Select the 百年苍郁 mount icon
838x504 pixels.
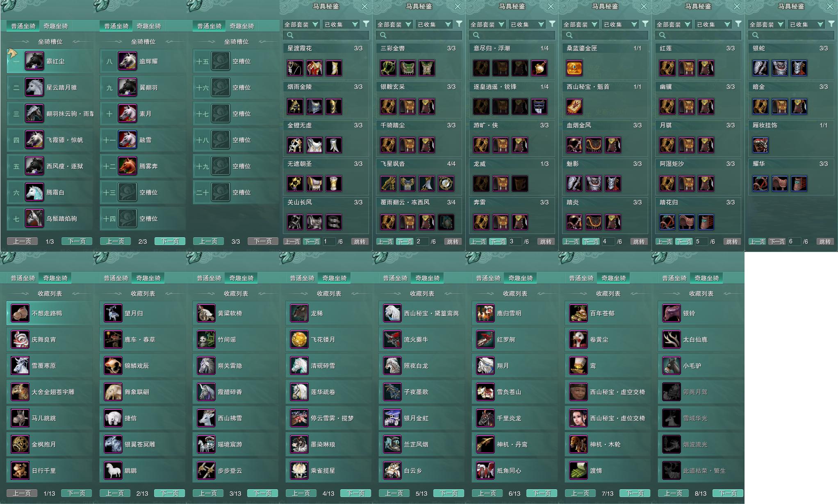point(578,313)
